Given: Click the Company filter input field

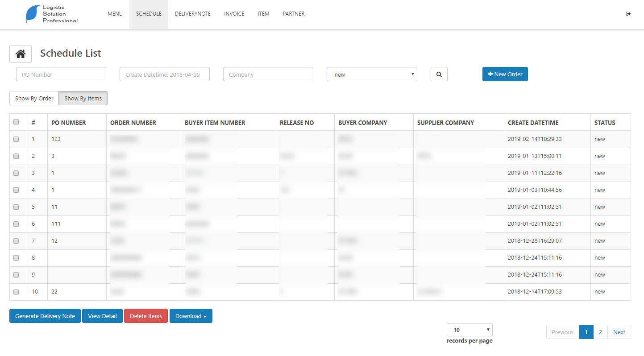Looking at the screenshot, I should (x=268, y=75).
